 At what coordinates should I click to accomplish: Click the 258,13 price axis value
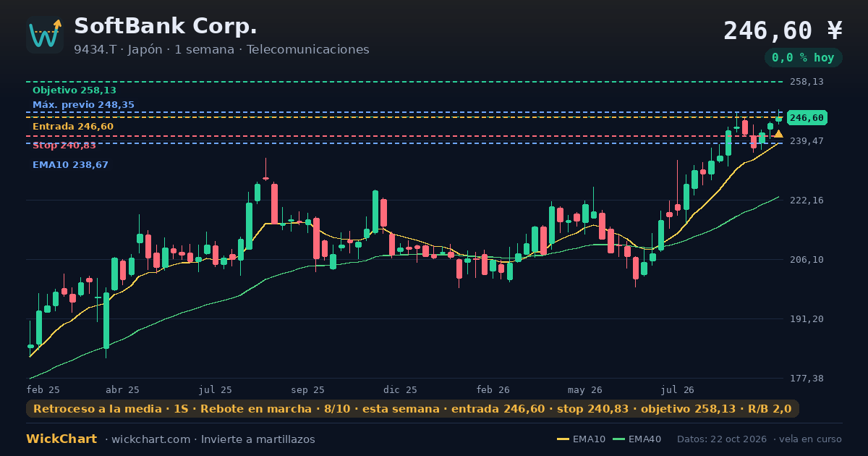pos(807,82)
